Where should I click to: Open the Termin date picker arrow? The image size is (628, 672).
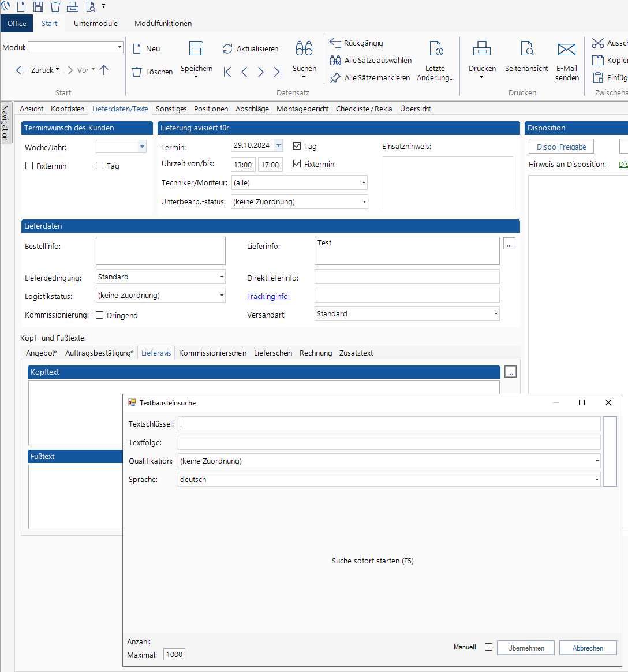tap(278, 145)
